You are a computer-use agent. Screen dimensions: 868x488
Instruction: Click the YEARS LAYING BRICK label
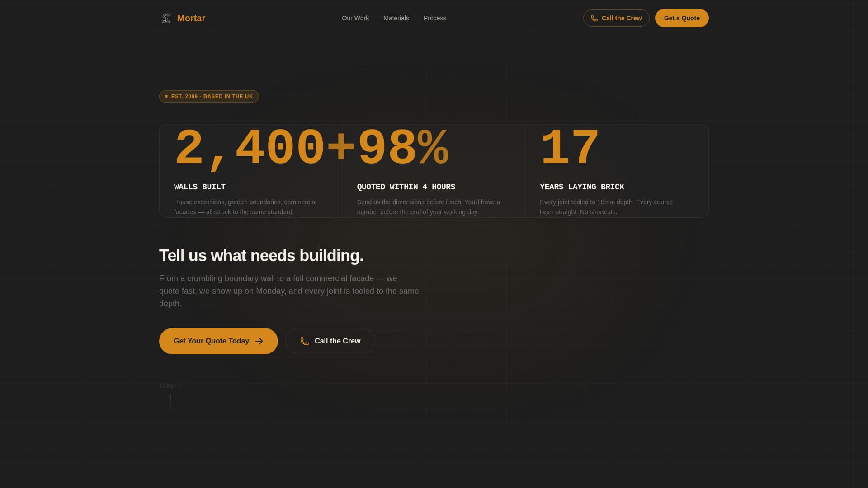point(582,187)
